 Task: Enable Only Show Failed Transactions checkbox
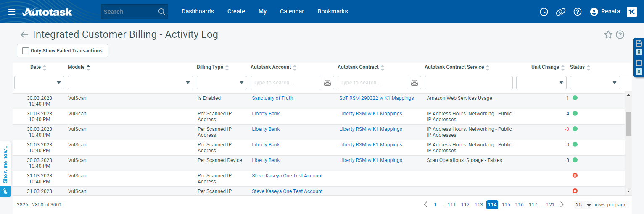pyautogui.click(x=26, y=51)
